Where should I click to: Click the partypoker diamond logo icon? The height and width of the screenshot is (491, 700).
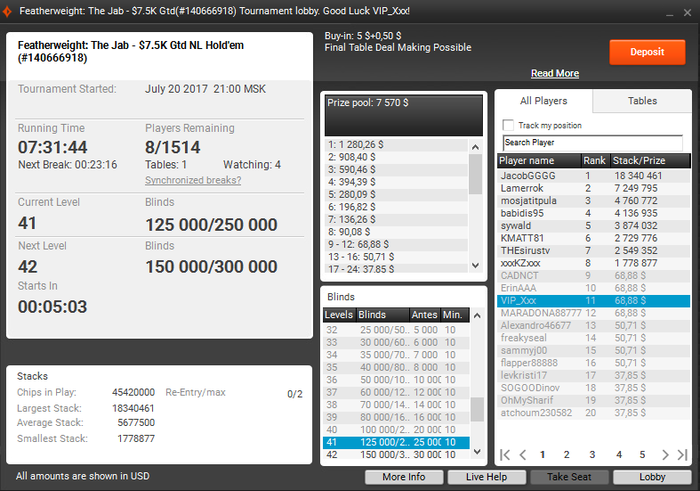7,11
